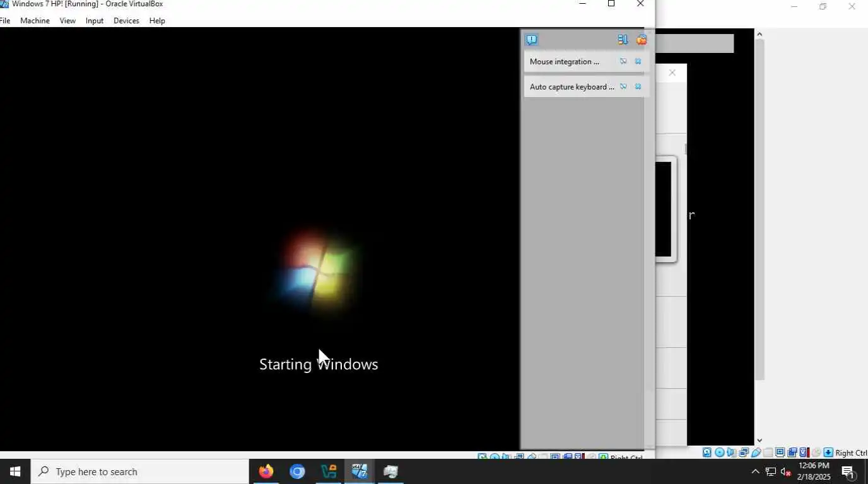Click USB indicator in background window status bar
Screen dimensions: 868x484
(756, 452)
